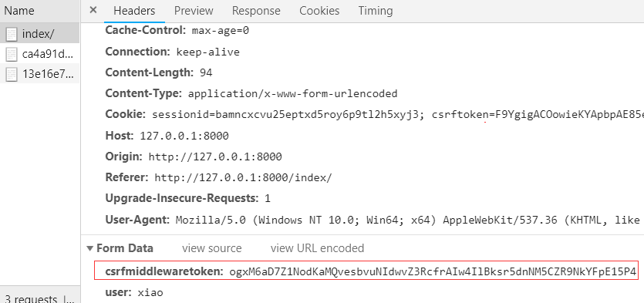644x303 pixels.
Task: Click the Referer URL value
Action: click(243, 178)
